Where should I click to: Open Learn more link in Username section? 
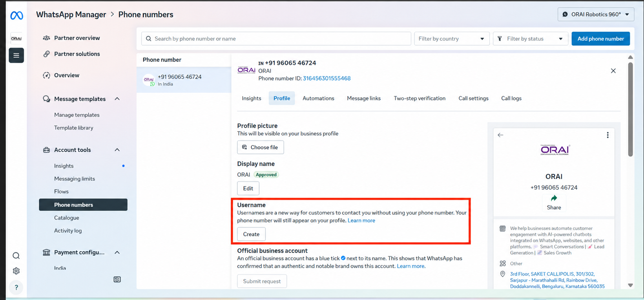(361, 221)
